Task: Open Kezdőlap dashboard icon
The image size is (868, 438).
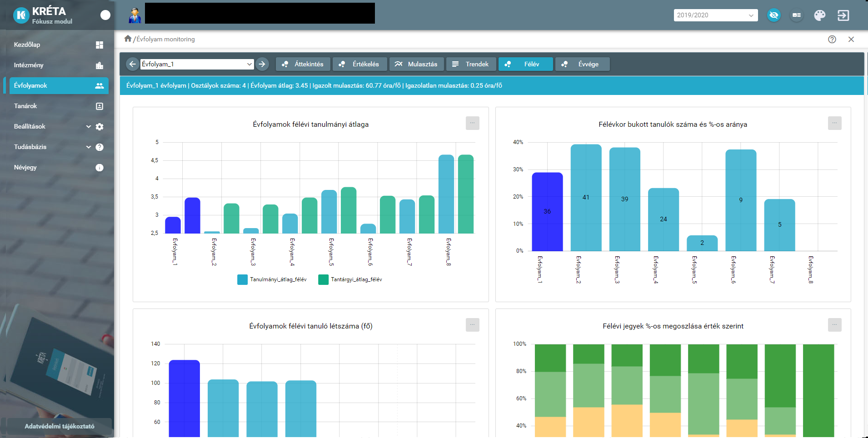Action: pyautogui.click(x=100, y=45)
